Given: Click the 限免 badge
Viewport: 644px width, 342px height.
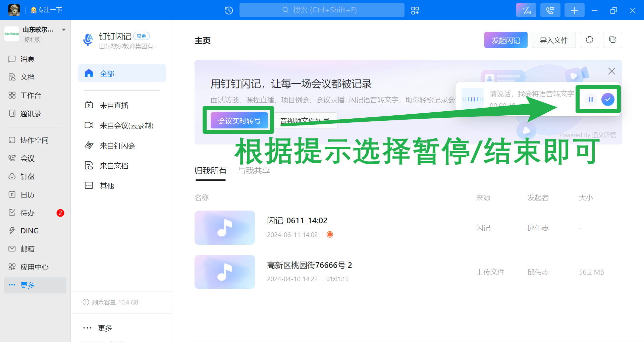Looking at the screenshot, I should 142,36.
